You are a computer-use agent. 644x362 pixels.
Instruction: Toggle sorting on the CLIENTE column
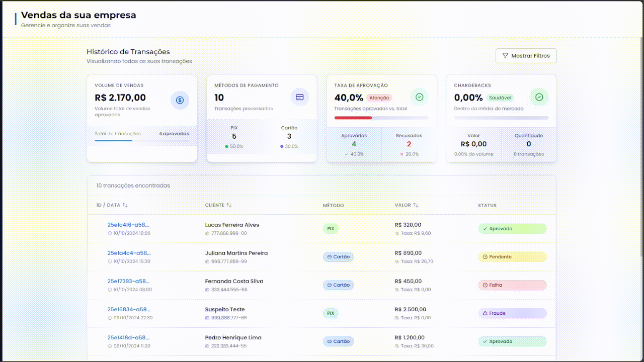pyautogui.click(x=229, y=205)
